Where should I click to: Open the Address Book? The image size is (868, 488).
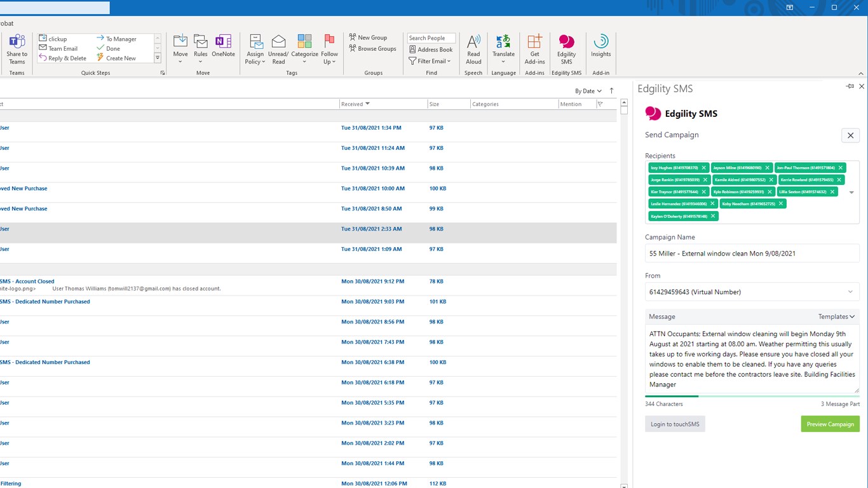click(431, 50)
